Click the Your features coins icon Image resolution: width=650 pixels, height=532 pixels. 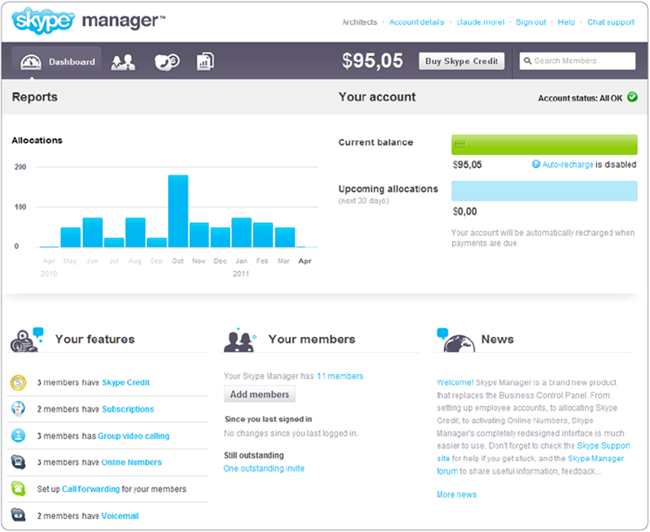coord(27,340)
